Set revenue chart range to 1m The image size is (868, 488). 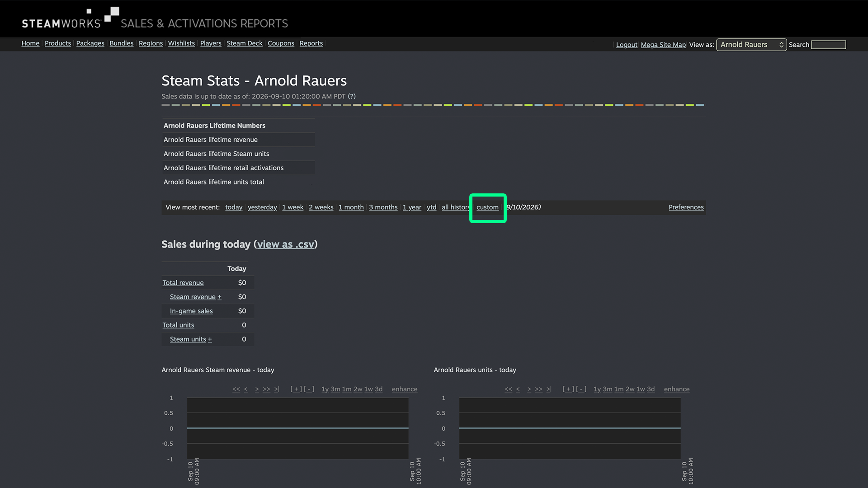coord(347,389)
